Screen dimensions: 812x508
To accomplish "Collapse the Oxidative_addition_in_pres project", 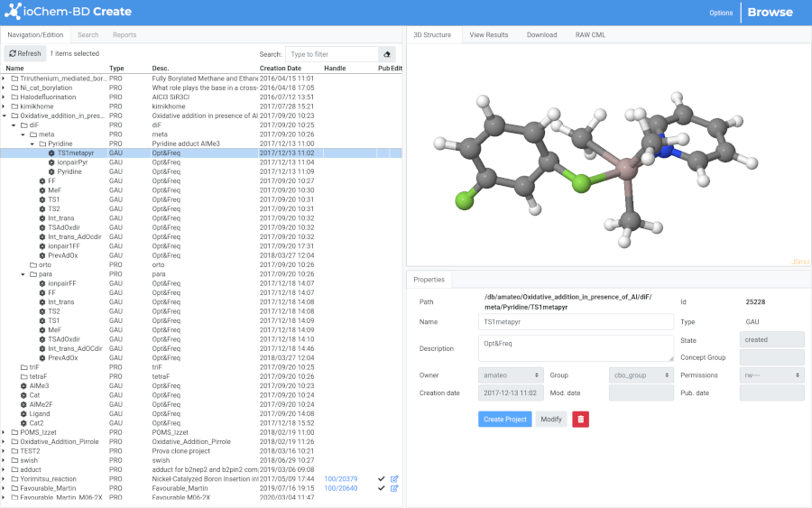I will point(5,116).
